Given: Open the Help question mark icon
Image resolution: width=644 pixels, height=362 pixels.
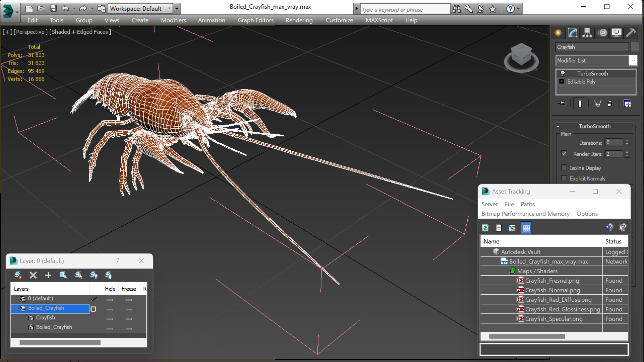Looking at the screenshot, I should (510, 9).
